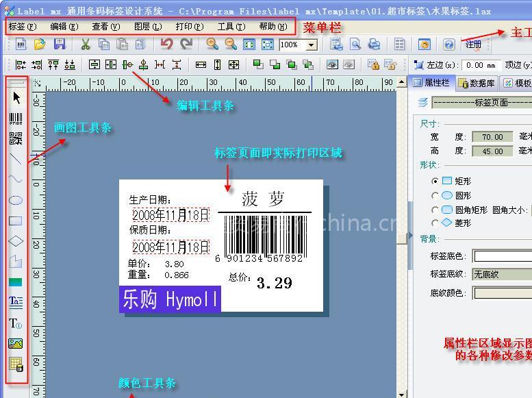This screenshot has width=532, height=398.
Task: Save the label with the floppy icon
Action: [60, 44]
